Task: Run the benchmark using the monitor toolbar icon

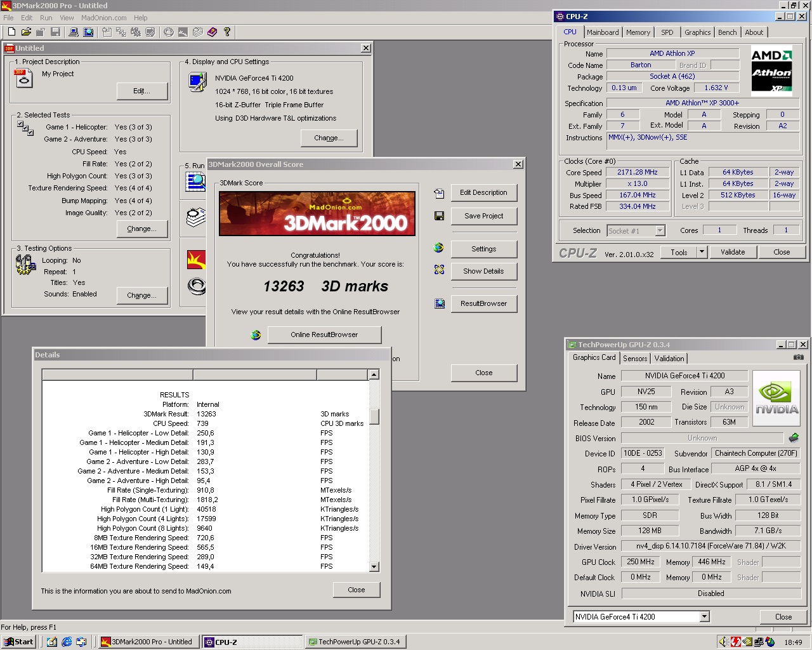Action: point(73,32)
